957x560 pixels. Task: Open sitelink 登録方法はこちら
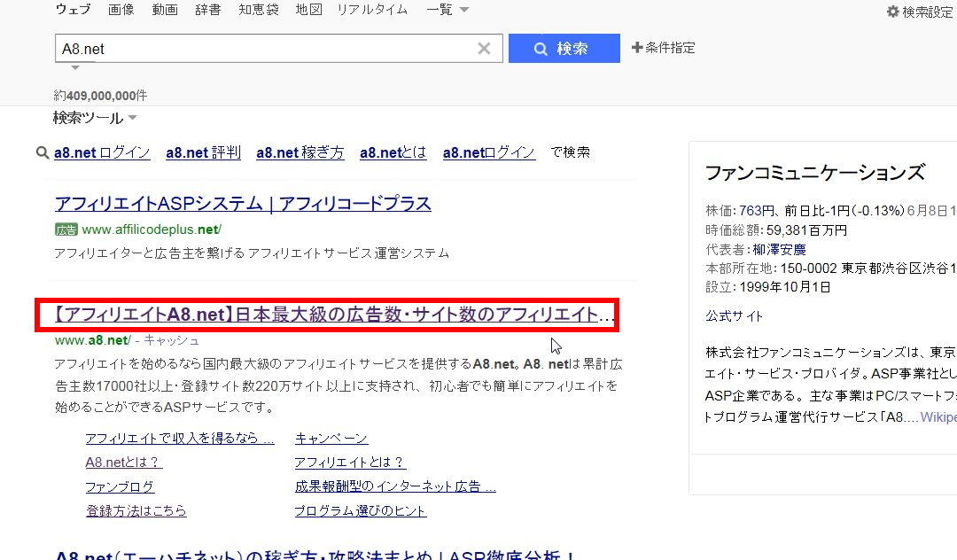136,510
